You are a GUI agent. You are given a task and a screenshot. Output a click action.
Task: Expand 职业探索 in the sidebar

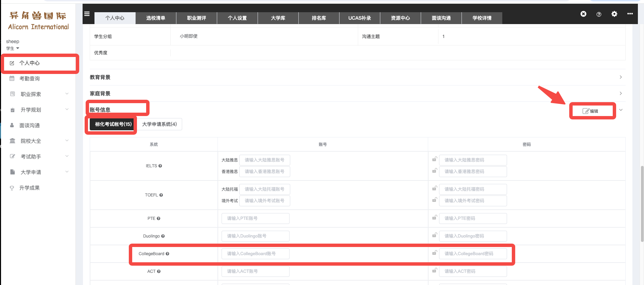(x=39, y=94)
